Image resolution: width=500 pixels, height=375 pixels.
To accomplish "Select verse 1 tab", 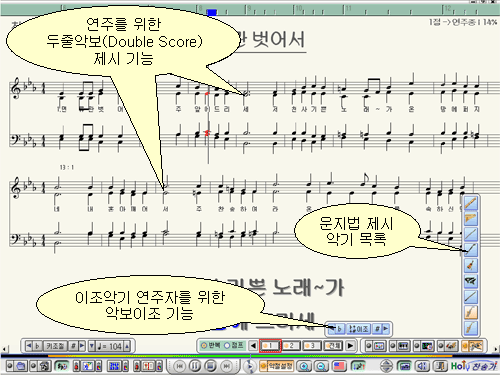I will click(270, 346).
